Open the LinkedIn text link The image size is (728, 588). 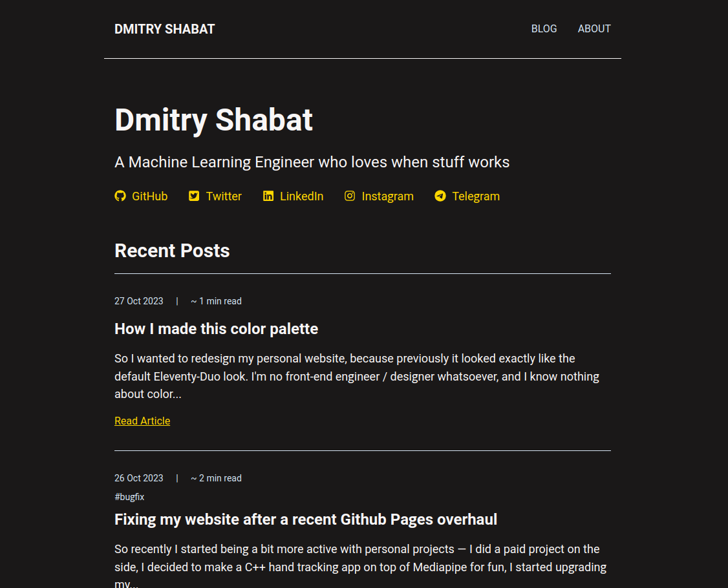click(x=301, y=196)
